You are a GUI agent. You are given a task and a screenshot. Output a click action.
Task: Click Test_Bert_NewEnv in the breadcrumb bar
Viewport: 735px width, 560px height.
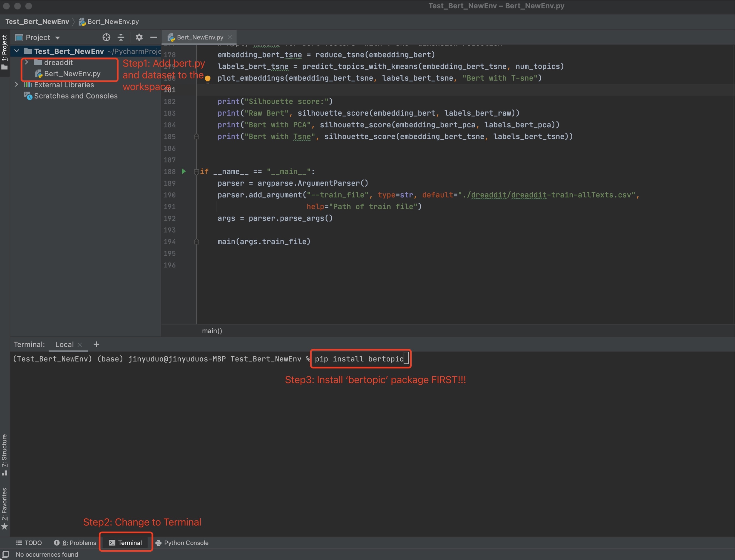(37, 22)
